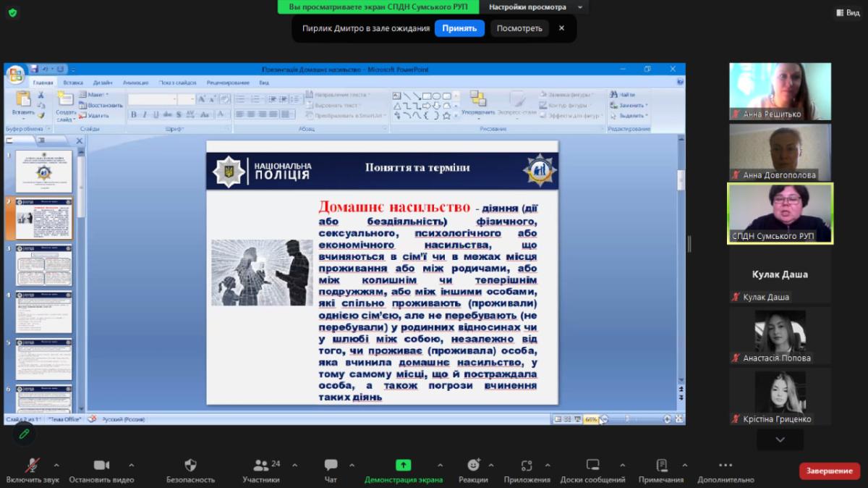Open the Вид view menu

point(848,12)
